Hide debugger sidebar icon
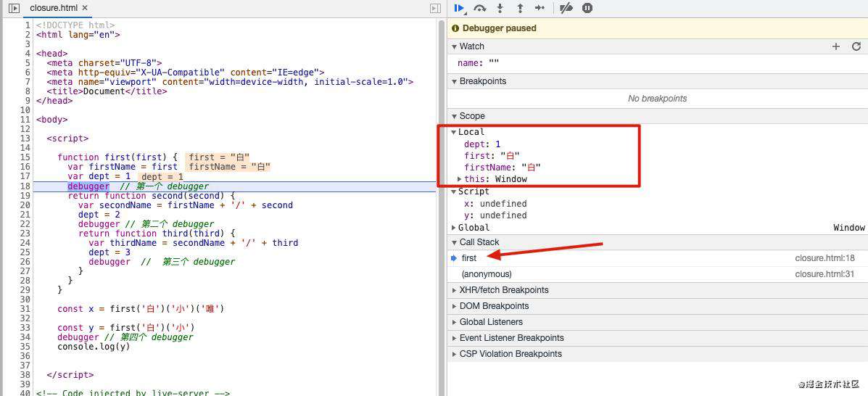This screenshot has height=396, width=868. tap(435, 8)
